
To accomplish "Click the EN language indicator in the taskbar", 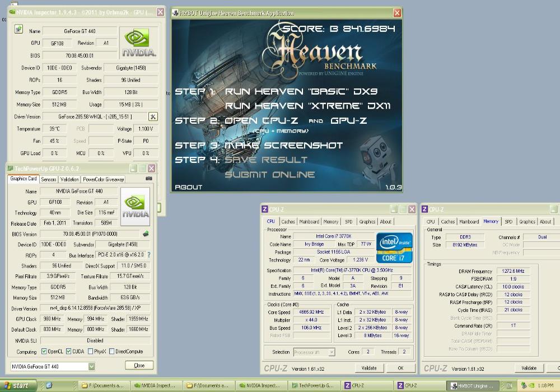I will pos(509,386).
